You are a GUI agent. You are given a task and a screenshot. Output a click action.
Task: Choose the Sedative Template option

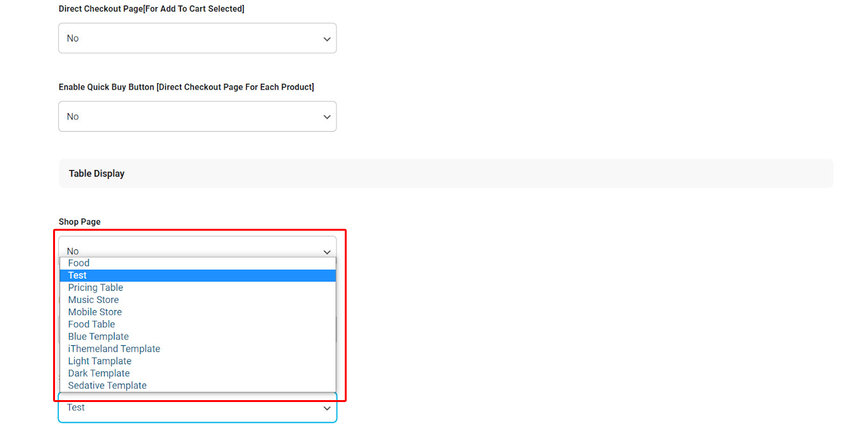[x=107, y=385]
